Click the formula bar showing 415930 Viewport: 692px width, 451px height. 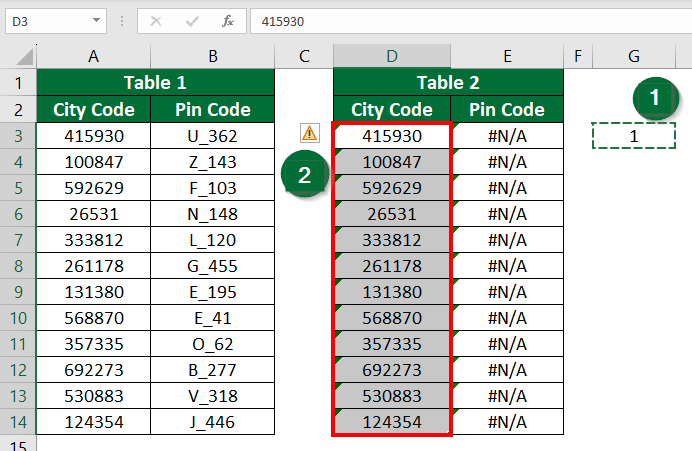(x=471, y=21)
